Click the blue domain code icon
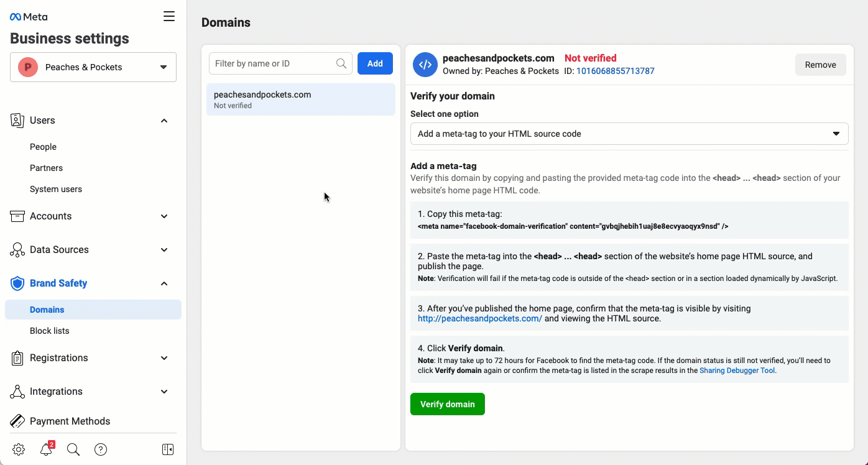 pyautogui.click(x=425, y=65)
